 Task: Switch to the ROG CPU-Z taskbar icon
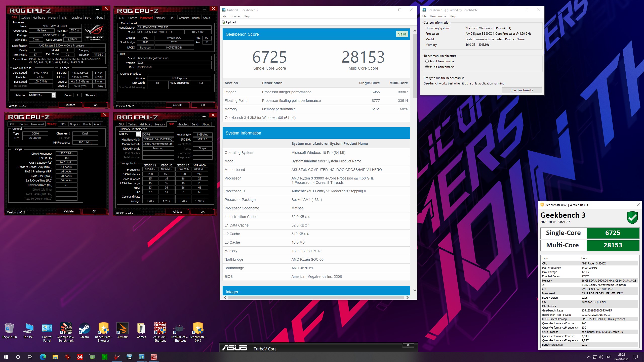[154, 357]
